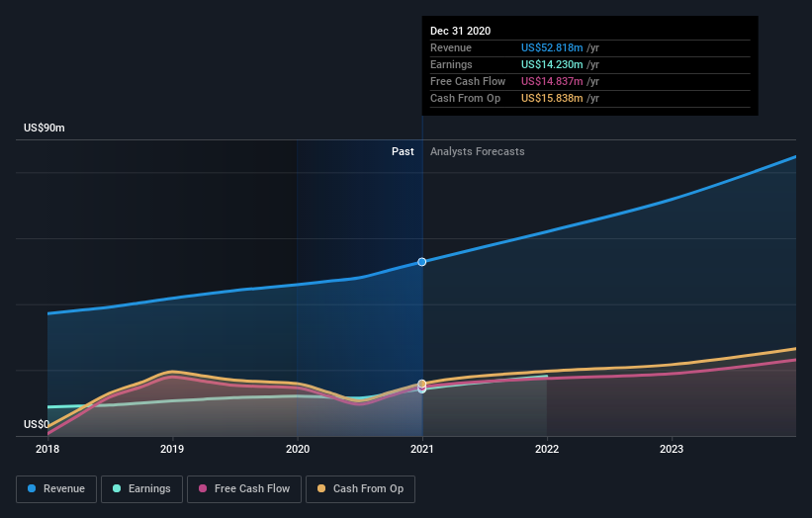Click the US$14.230m earnings value

pos(552,64)
